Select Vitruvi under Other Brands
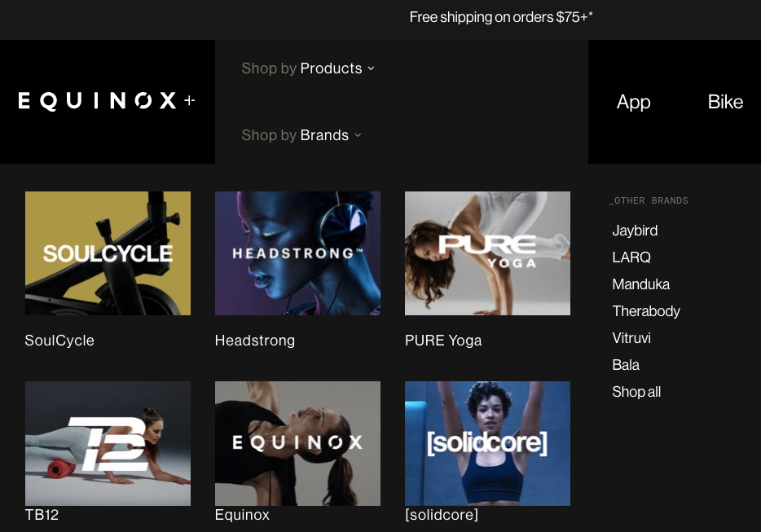The height and width of the screenshot is (532, 761). click(631, 338)
